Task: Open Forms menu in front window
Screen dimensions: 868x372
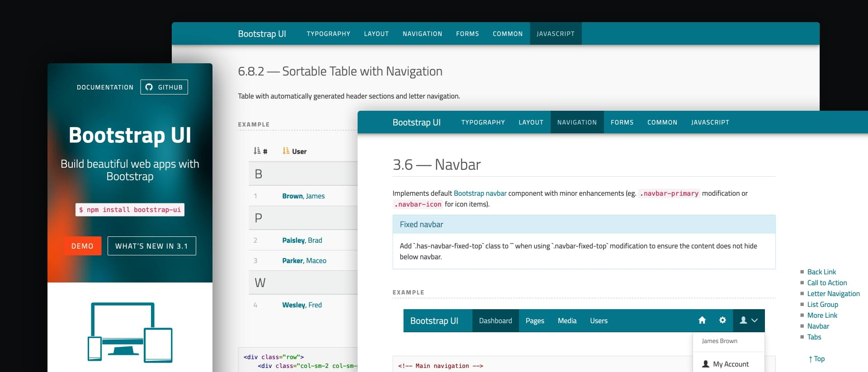Action: pyautogui.click(x=622, y=122)
